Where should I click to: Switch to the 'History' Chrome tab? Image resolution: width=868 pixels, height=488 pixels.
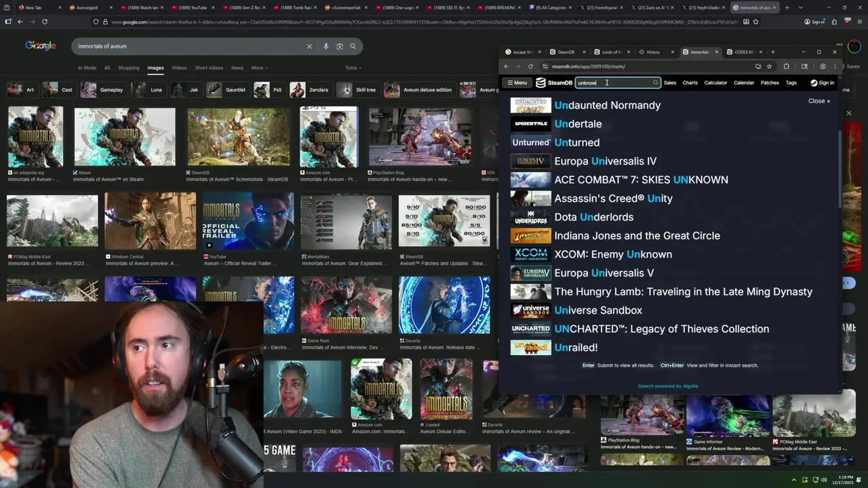click(x=656, y=52)
